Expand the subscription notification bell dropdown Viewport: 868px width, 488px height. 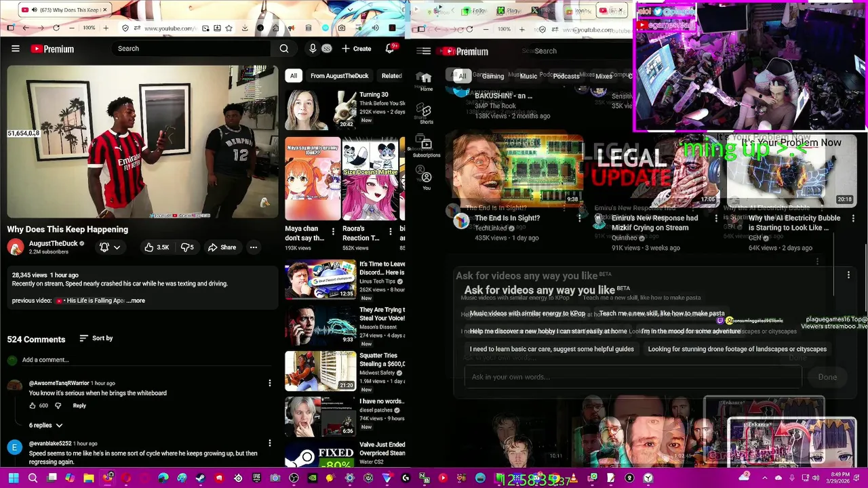pos(110,247)
